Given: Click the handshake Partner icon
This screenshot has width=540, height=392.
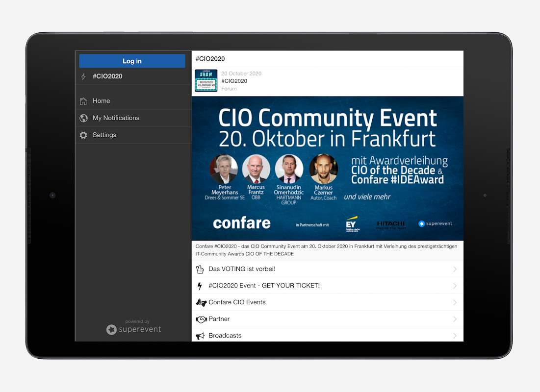Looking at the screenshot, I should click(201, 319).
